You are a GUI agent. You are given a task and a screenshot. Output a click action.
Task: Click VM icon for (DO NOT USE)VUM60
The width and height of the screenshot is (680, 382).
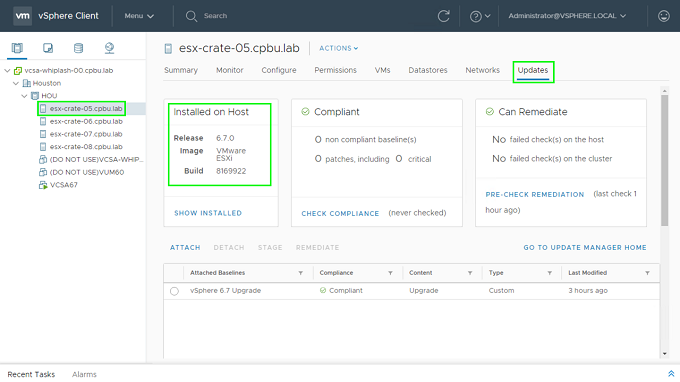coord(43,172)
